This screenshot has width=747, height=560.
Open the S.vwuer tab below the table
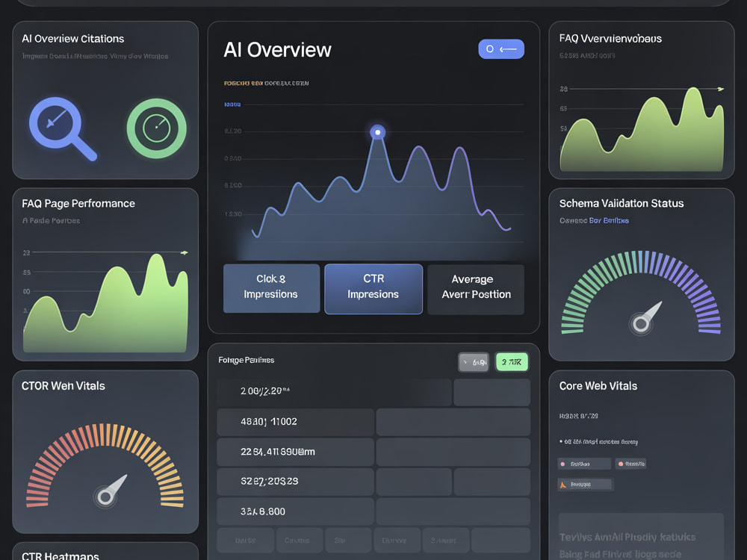(446, 541)
